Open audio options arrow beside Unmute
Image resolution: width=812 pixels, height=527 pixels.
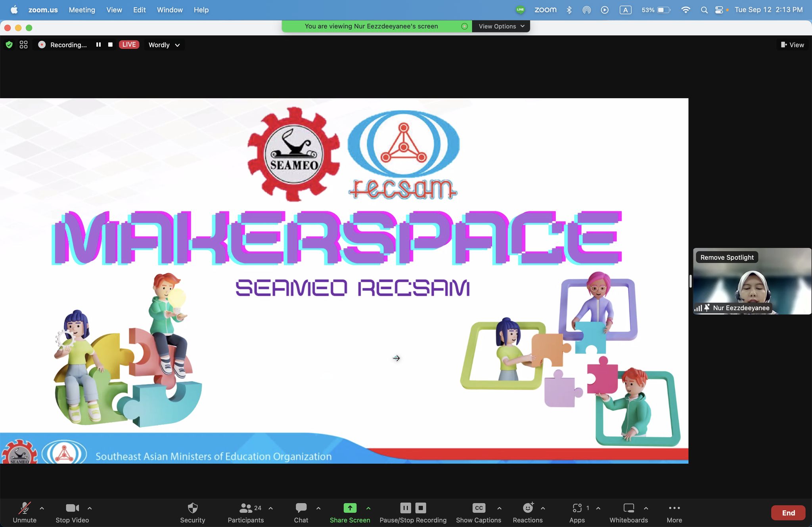click(x=42, y=508)
